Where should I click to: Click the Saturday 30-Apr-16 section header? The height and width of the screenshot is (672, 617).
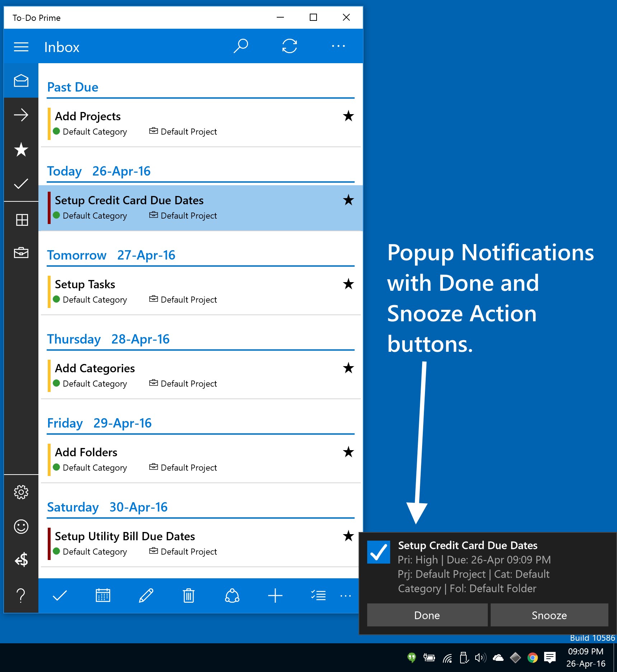[107, 507]
